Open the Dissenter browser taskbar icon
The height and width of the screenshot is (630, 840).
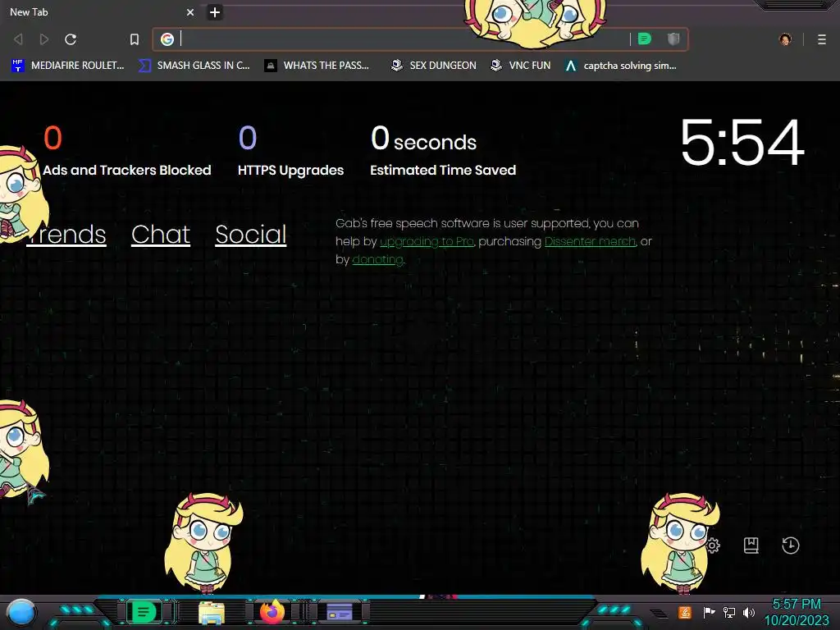[x=144, y=612]
